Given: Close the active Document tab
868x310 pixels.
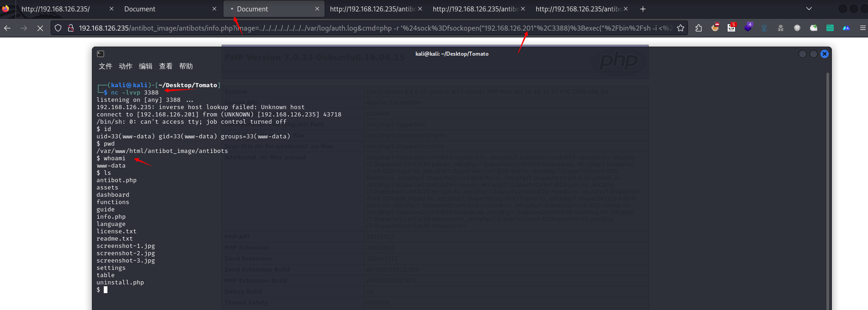Looking at the screenshot, I should point(317,9).
